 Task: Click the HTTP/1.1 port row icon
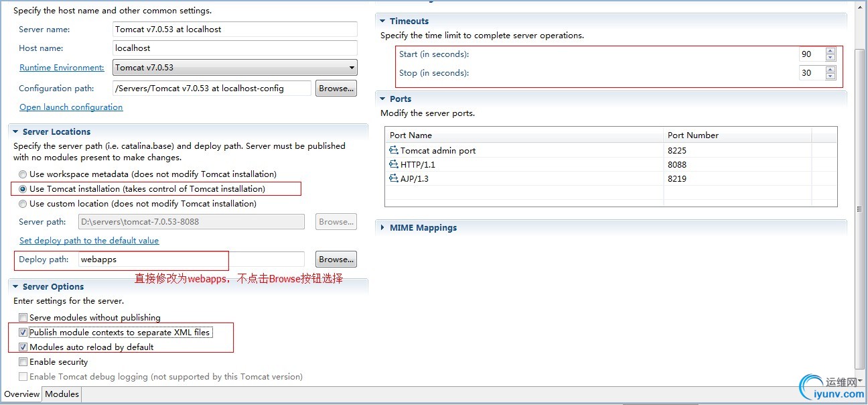coord(394,164)
